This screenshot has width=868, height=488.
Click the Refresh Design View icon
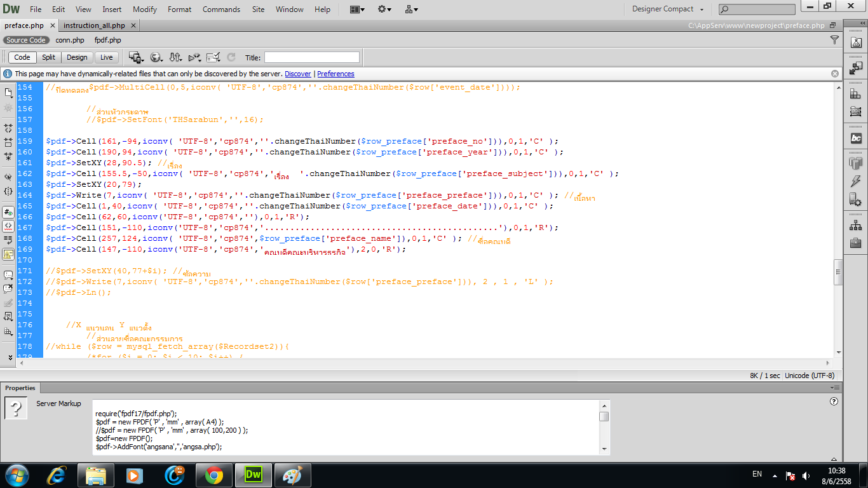pos(231,57)
